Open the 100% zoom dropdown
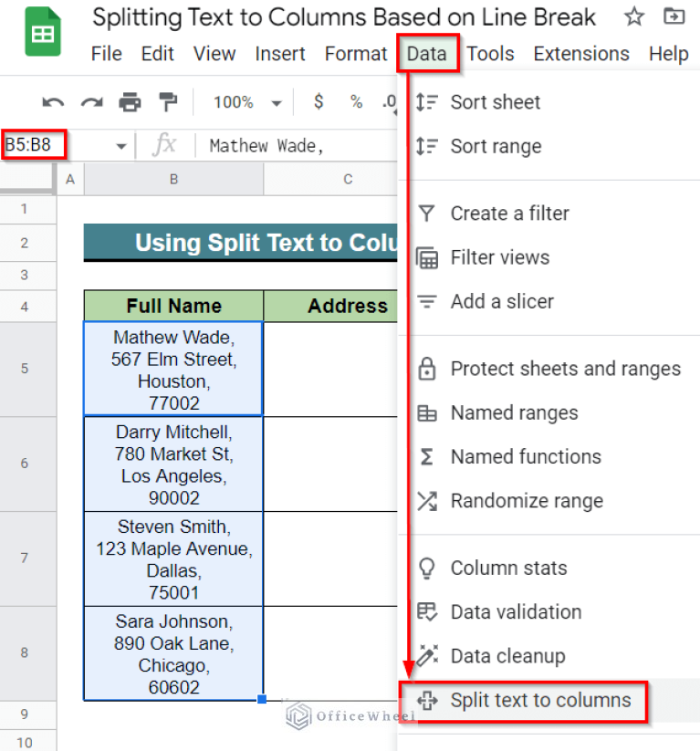700x751 pixels. click(x=246, y=102)
